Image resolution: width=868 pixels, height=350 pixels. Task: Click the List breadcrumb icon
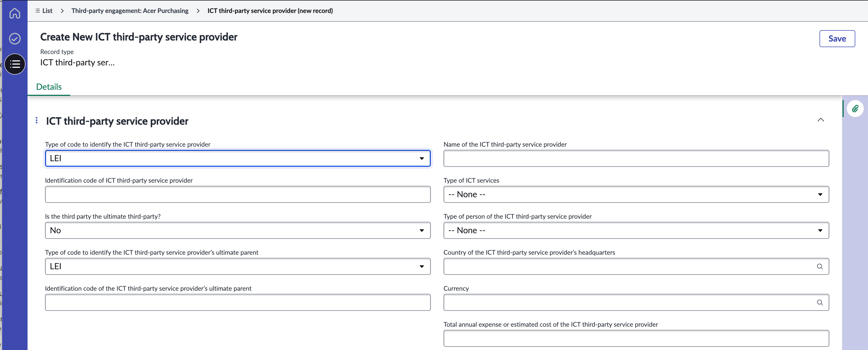click(x=37, y=11)
